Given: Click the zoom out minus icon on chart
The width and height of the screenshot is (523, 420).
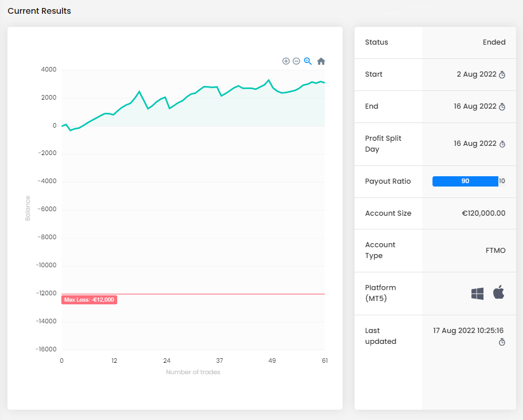Looking at the screenshot, I should click(296, 61).
